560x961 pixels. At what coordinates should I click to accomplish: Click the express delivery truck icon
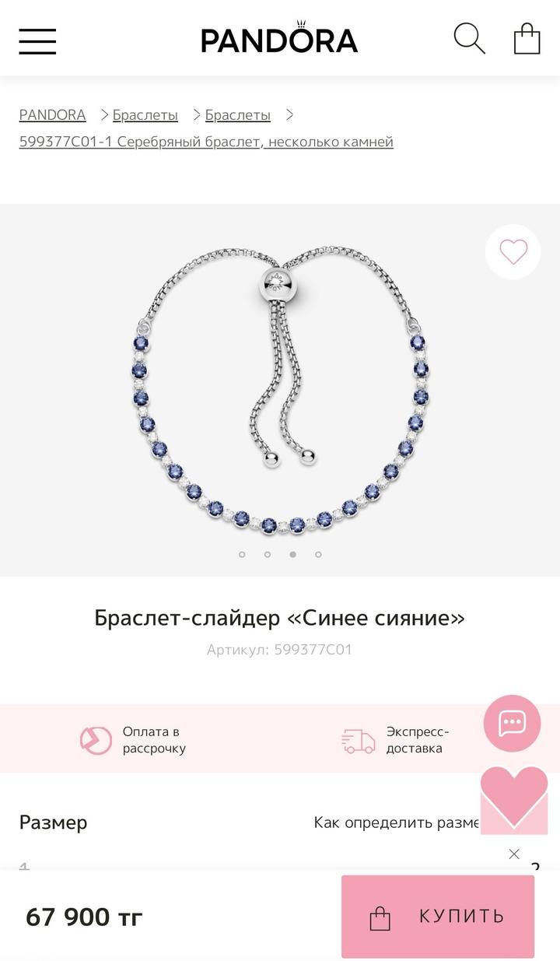(359, 741)
